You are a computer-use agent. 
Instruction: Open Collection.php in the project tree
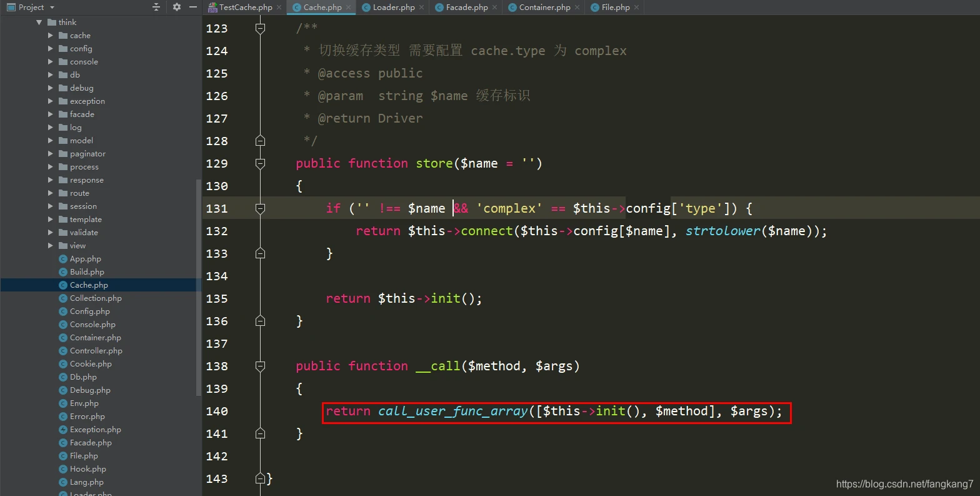pos(96,298)
